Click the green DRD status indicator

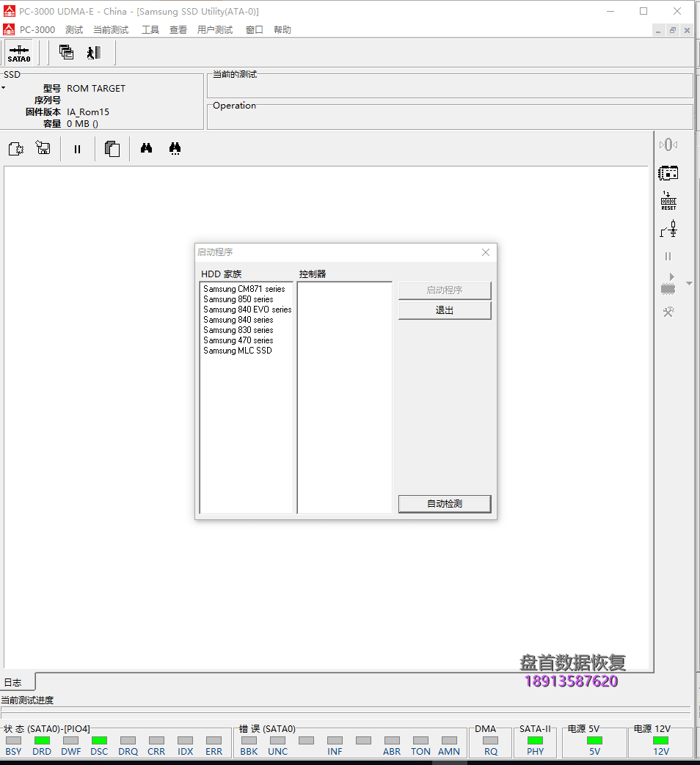[x=42, y=741]
